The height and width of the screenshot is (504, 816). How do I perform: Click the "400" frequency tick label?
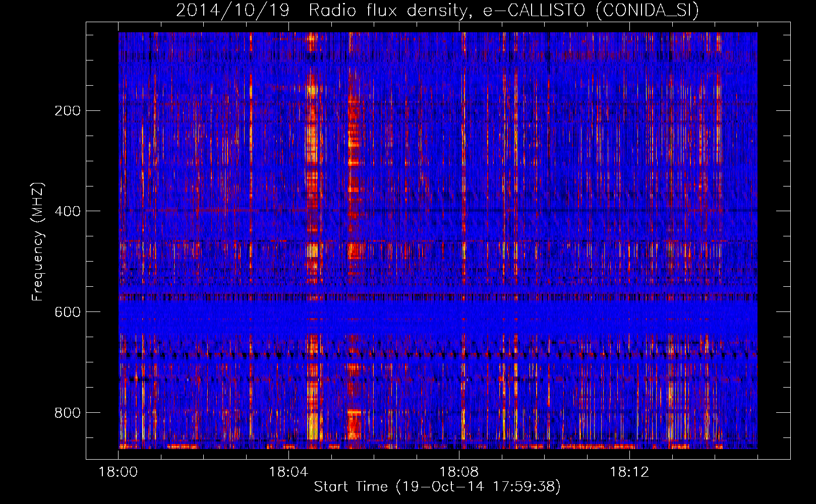coord(68,211)
